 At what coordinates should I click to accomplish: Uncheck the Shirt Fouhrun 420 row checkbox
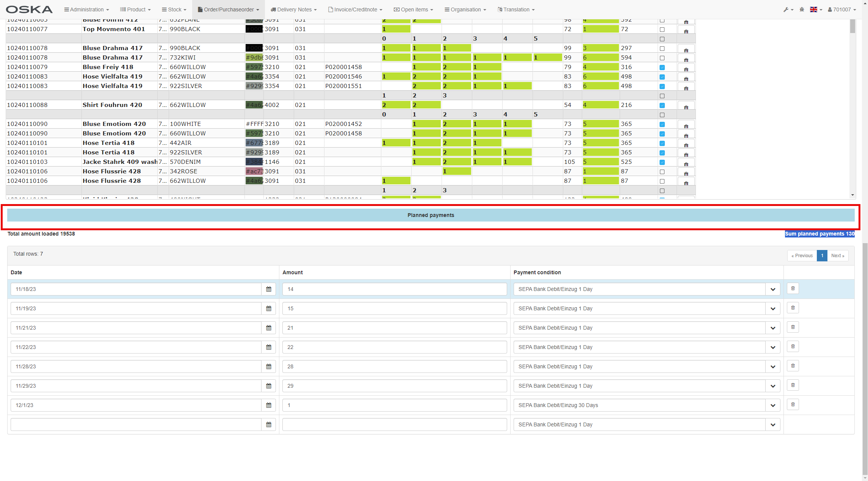click(662, 105)
